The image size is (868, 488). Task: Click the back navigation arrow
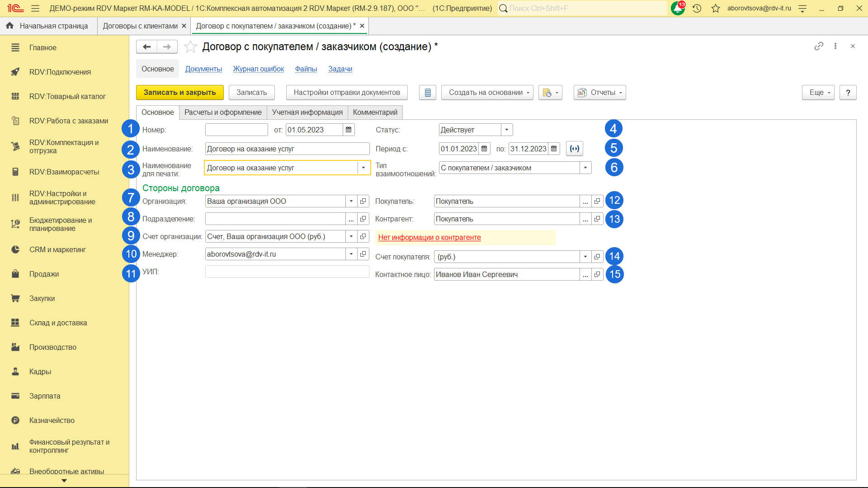(x=146, y=47)
